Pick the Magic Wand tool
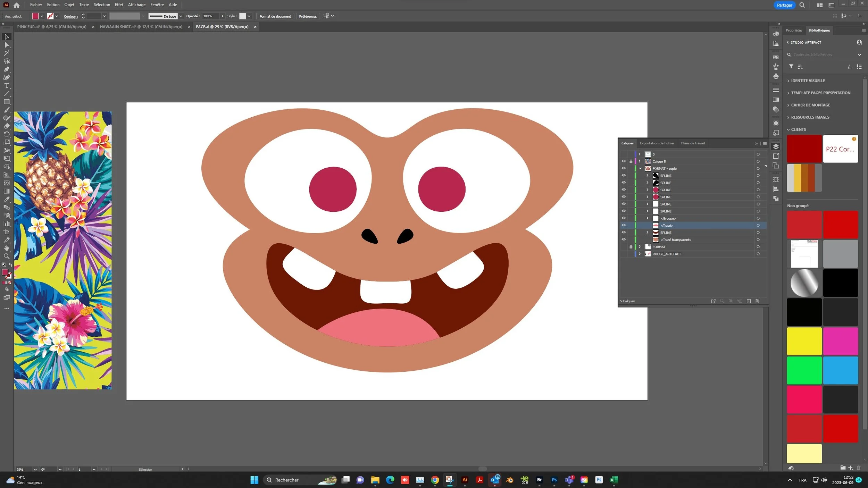This screenshot has height=488, width=868. (x=7, y=53)
